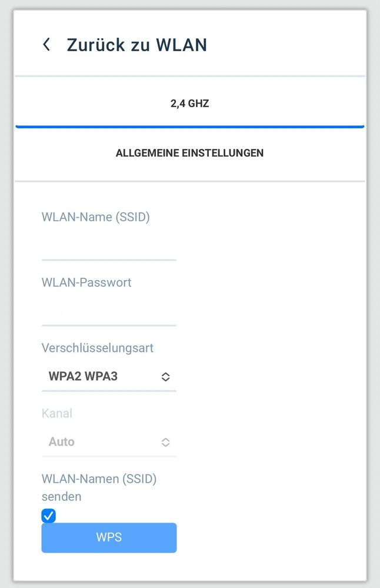380x588 pixels.
Task: Click the blue active-tab underline indicator
Action: point(189,126)
